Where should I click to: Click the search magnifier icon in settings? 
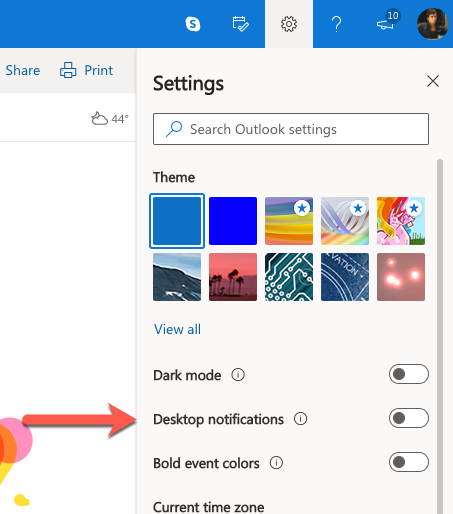[x=174, y=129]
